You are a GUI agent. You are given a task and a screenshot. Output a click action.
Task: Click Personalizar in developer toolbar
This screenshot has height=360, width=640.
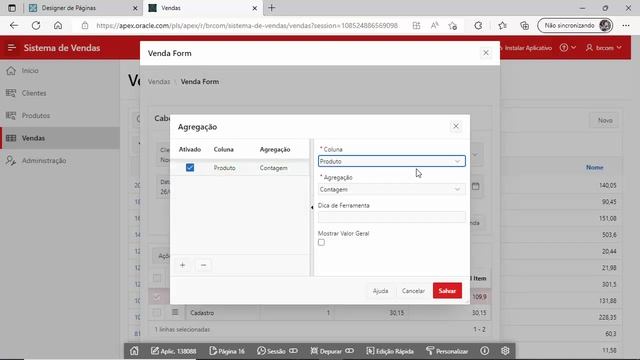pos(447,351)
